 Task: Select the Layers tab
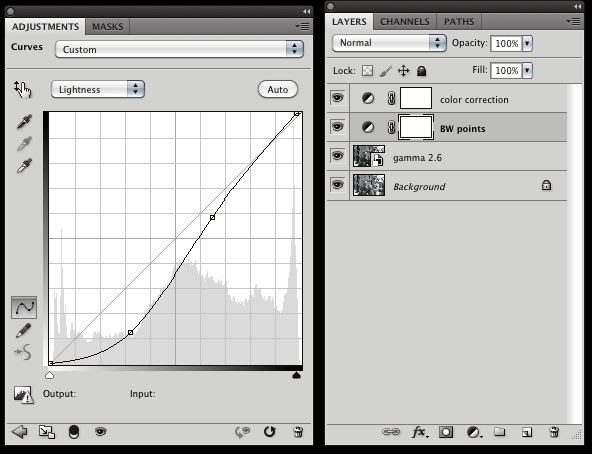(x=349, y=22)
